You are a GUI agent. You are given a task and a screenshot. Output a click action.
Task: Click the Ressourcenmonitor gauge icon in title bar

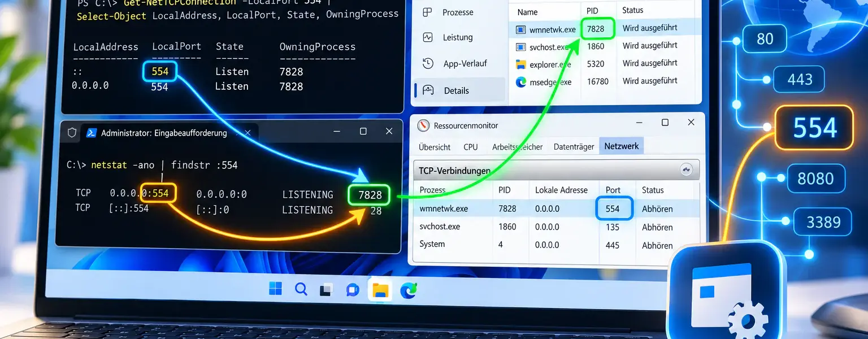coord(423,125)
